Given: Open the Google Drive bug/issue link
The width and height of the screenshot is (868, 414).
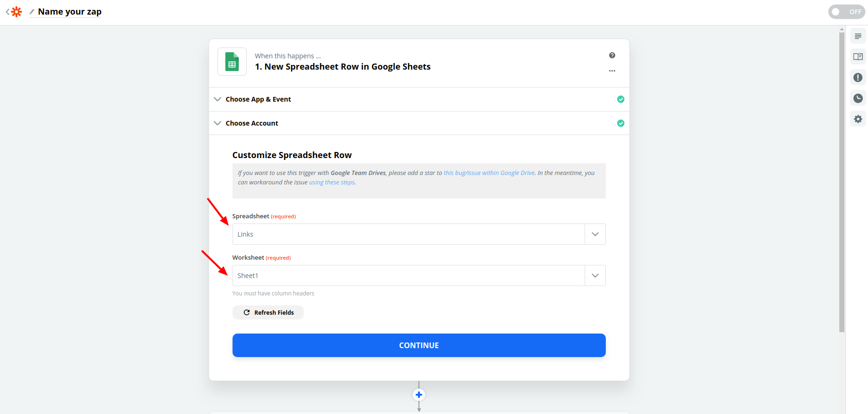Looking at the screenshot, I should click(x=489, y=173).
